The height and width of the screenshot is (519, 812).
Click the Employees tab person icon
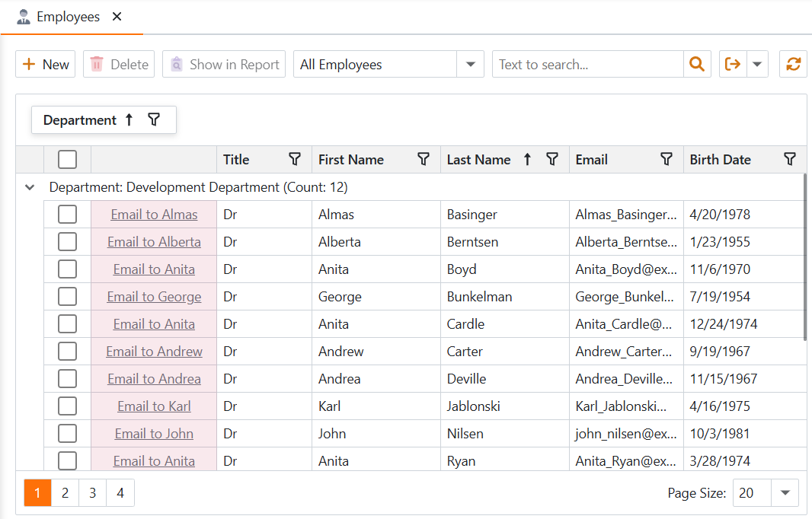click(24, 17)
